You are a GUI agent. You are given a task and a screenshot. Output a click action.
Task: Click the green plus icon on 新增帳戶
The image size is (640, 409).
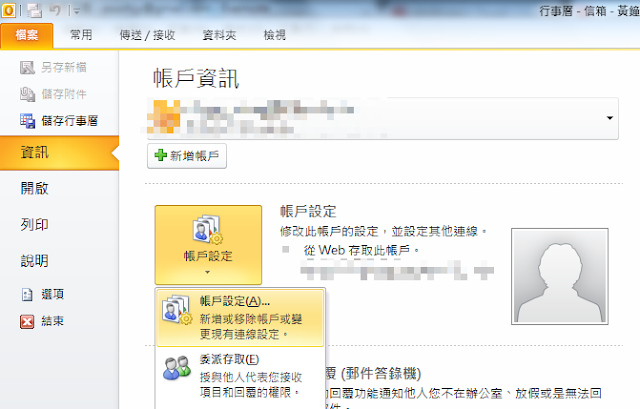click(160, 155)
